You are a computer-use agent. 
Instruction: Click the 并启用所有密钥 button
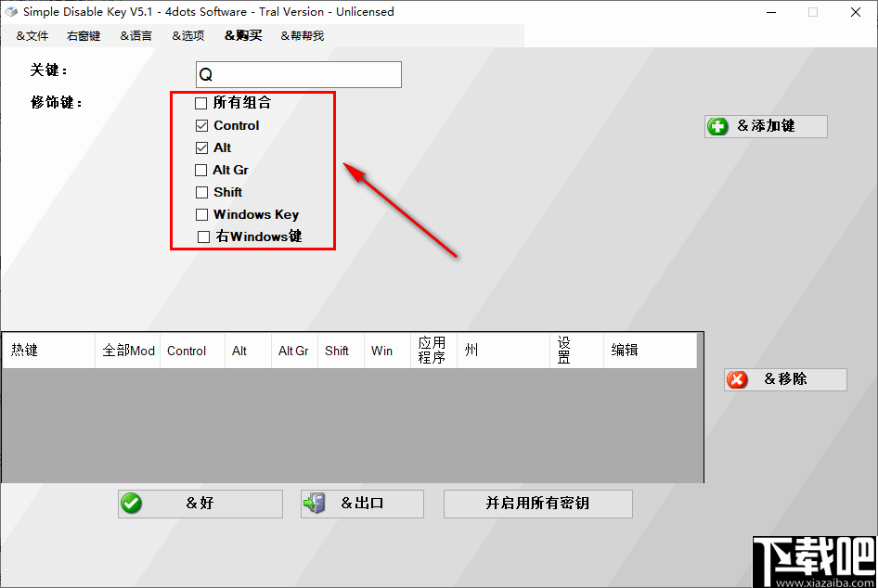(538, 504)
